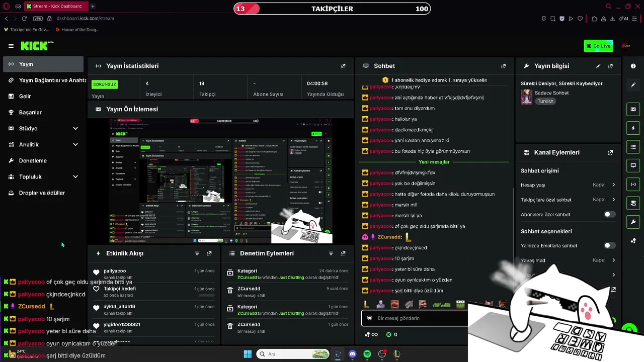Click the Sadece Sohbet category thumbnail
The image size is (644, 362).
coord(526,97)
